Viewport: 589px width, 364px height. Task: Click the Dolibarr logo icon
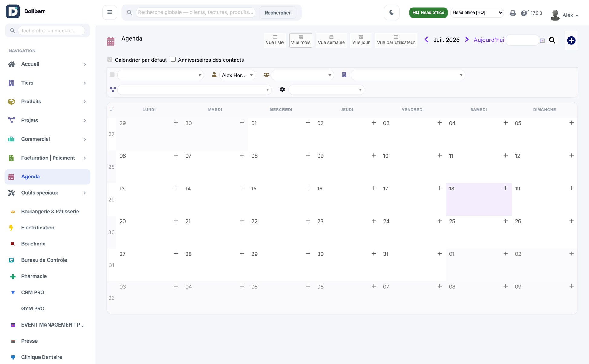coord(13,11)
